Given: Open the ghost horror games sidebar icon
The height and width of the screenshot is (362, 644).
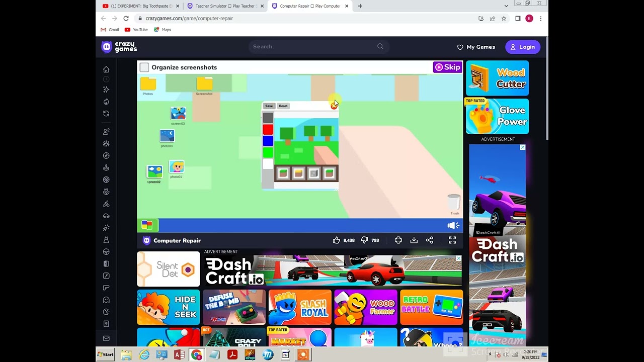Looking at the screenshot, I should 106,300.
